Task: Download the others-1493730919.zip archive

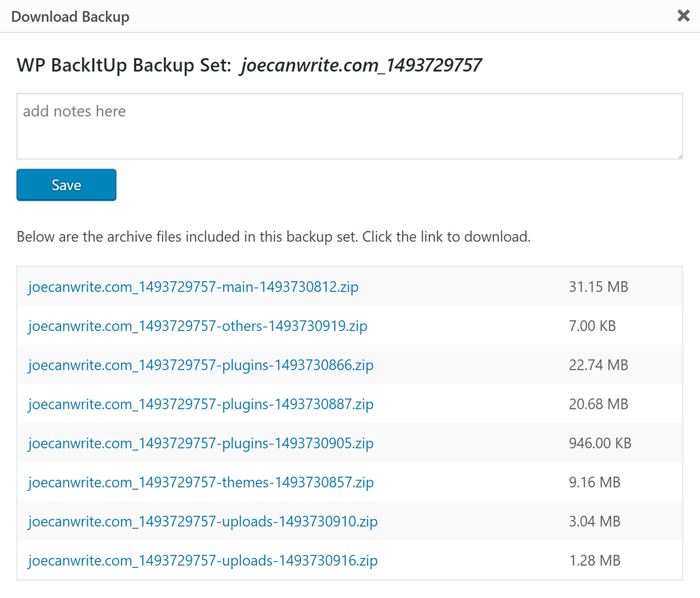Action: pos(198,326)
